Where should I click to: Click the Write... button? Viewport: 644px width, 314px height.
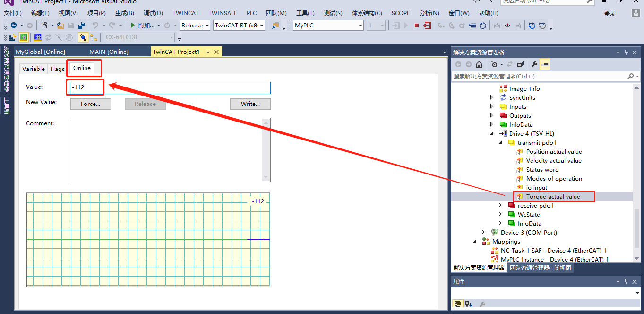pos(250,104)
